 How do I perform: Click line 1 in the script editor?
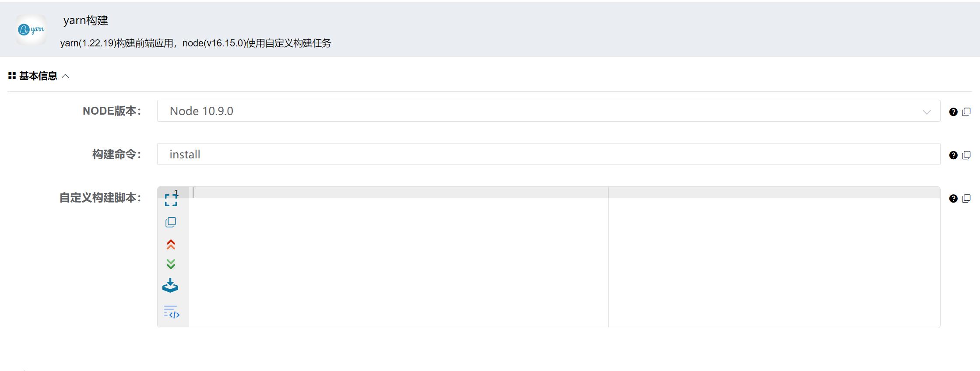(394, 193)
